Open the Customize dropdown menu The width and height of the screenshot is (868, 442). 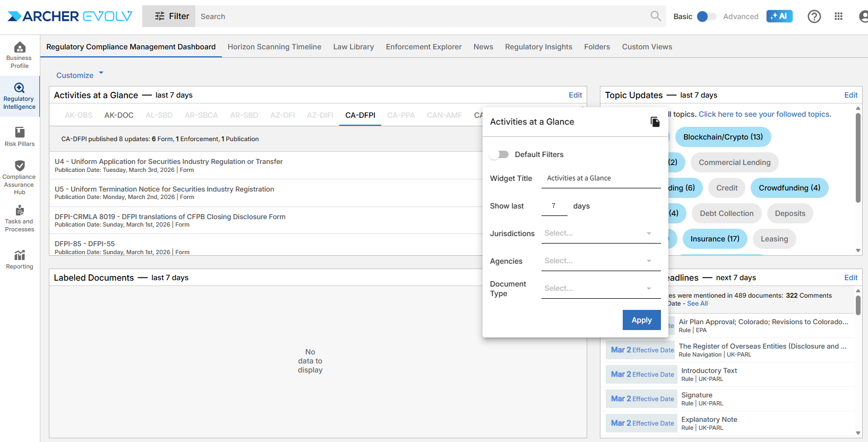coord(80,75)
